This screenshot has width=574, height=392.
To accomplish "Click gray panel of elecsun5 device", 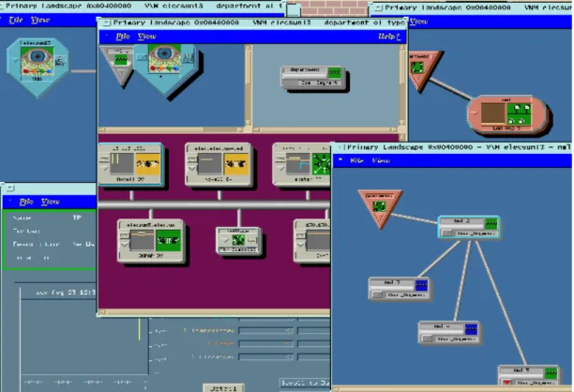I will (142, 240).
